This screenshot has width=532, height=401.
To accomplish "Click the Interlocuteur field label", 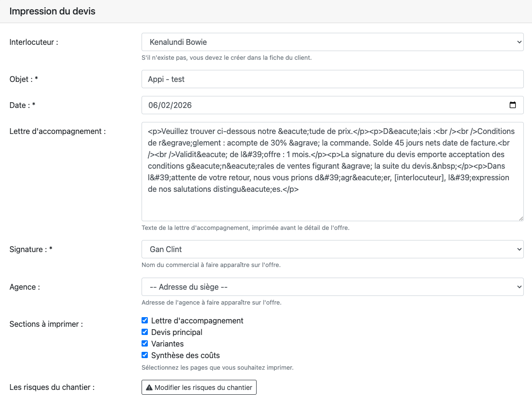I will (34, 42).
